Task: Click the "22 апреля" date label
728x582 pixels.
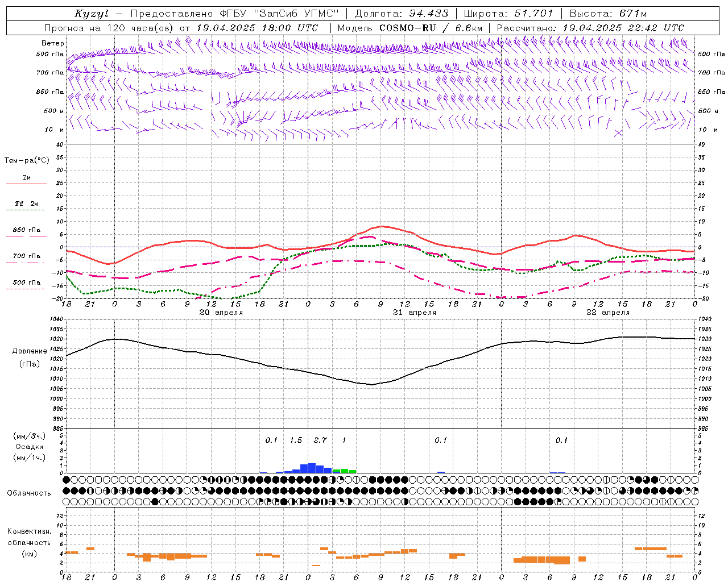Action: click(608, 313)
